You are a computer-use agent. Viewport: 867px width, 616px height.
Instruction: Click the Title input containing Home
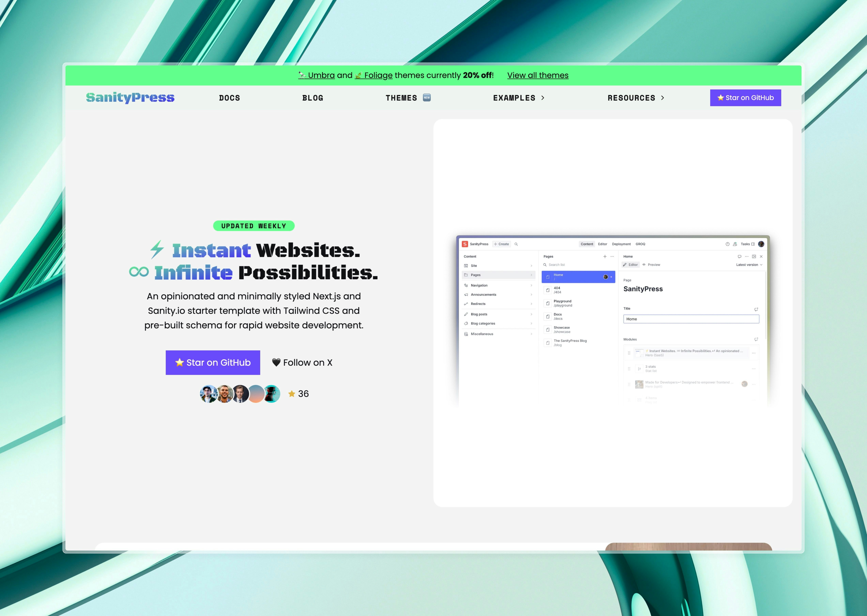click(x=691, y=319)
